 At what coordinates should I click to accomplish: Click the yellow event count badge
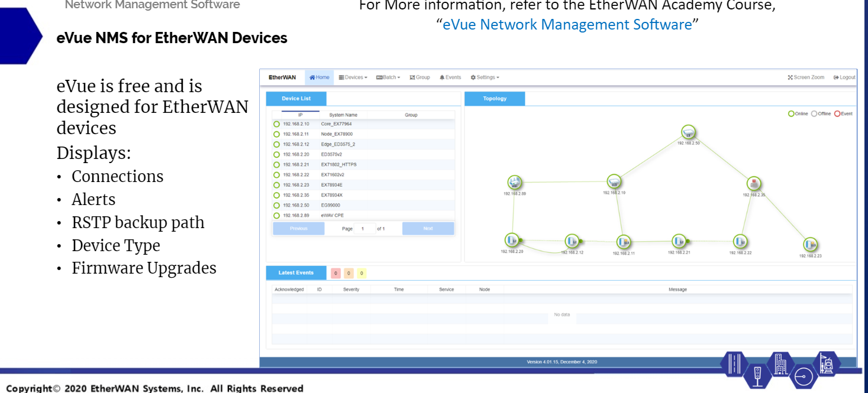[x=362, y=273]
